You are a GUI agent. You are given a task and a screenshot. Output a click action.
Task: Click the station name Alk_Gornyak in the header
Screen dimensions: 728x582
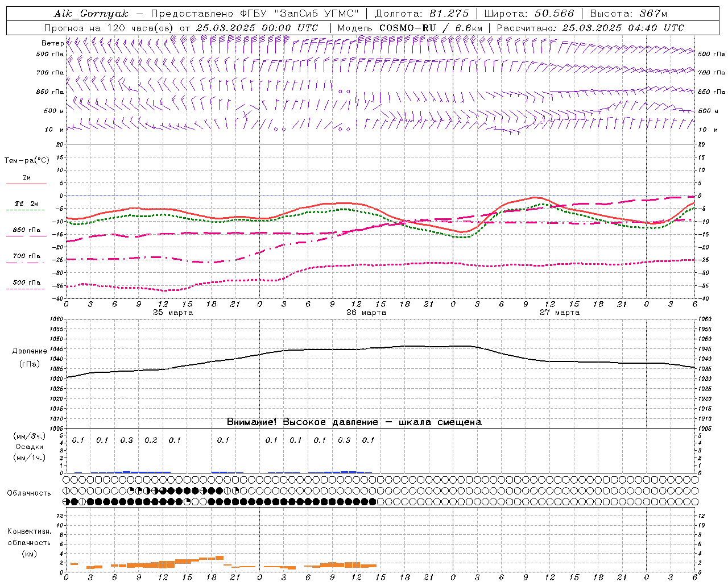(92, 14)
